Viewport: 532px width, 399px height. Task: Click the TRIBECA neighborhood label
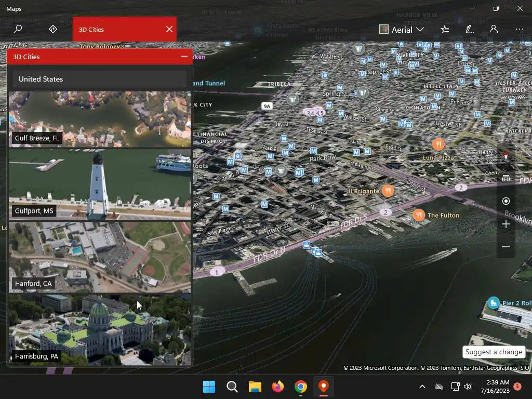tap(279, 84)
